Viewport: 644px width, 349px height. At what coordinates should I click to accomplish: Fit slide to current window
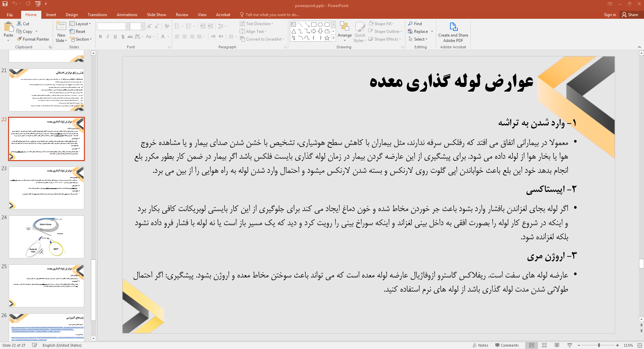(x=640, y=345)
